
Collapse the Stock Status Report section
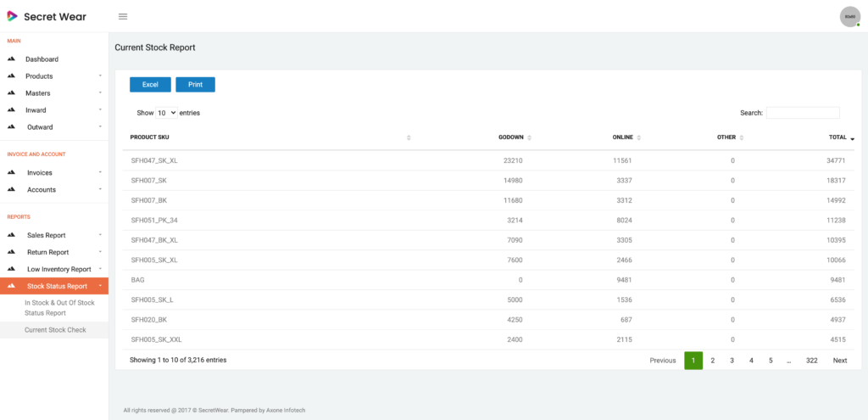[53, 286]
